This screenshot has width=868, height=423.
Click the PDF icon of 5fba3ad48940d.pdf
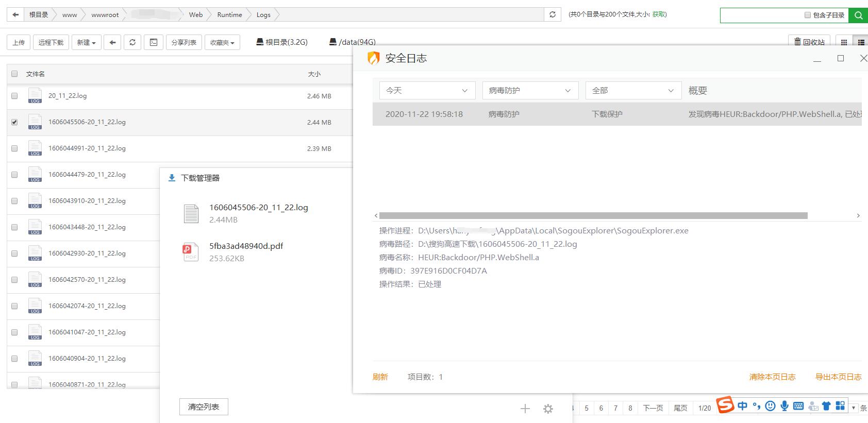(191, 252)
